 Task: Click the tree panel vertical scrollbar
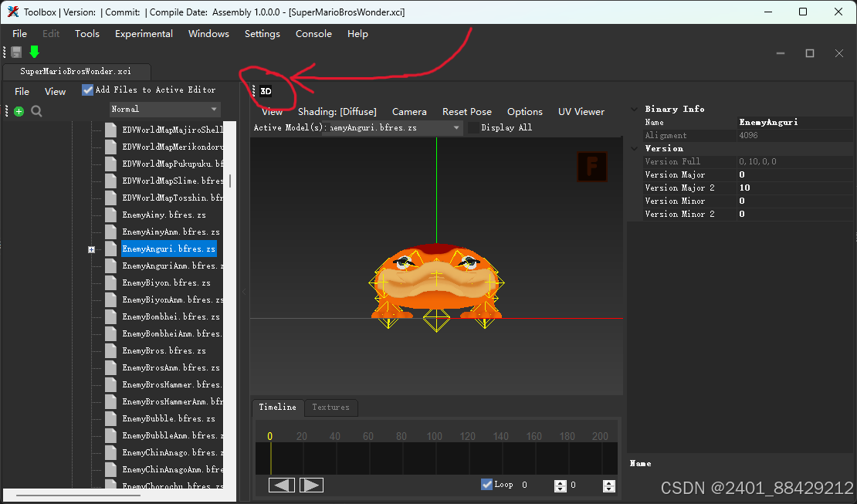click(x=230, y=181)
